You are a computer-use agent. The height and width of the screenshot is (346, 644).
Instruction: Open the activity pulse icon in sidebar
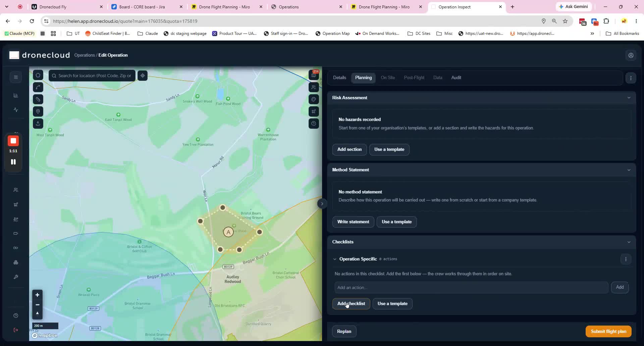tap(16, 110)
